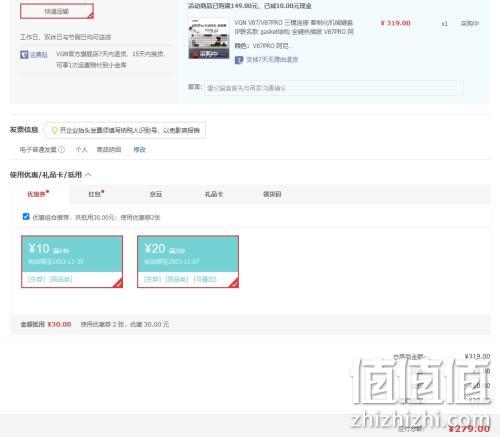Click the lightbulb tip icon in invoice info

55,130
